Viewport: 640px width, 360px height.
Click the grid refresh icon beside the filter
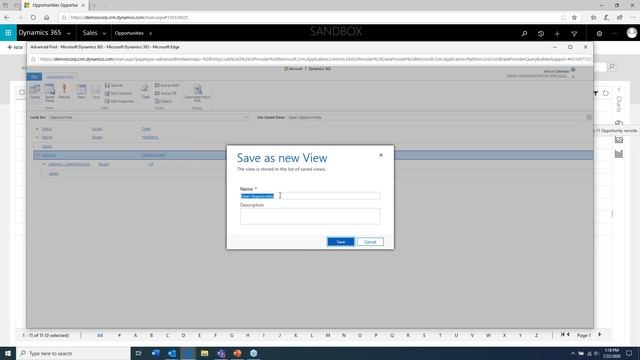pos(606,93)
